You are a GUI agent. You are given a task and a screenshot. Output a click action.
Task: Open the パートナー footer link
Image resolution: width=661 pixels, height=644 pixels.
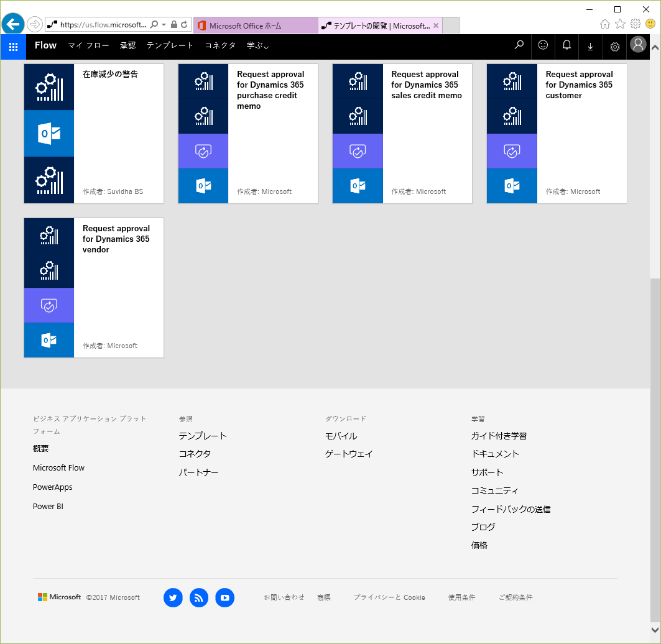coord(198,473)
